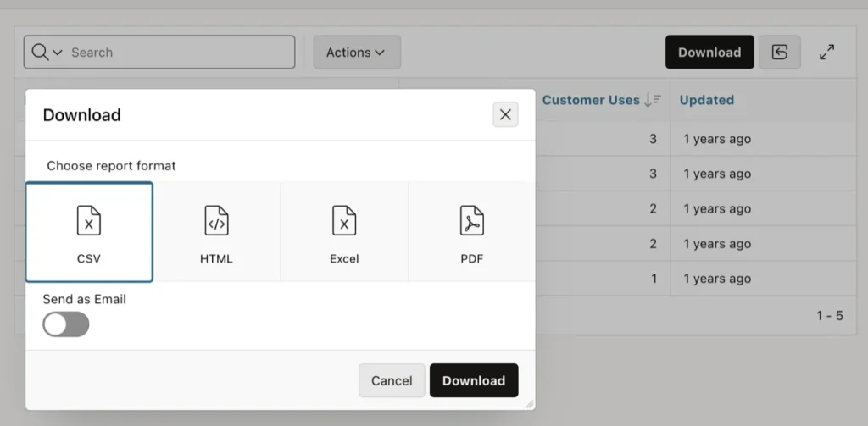Close the Download dialog with X

click(505, 114)
